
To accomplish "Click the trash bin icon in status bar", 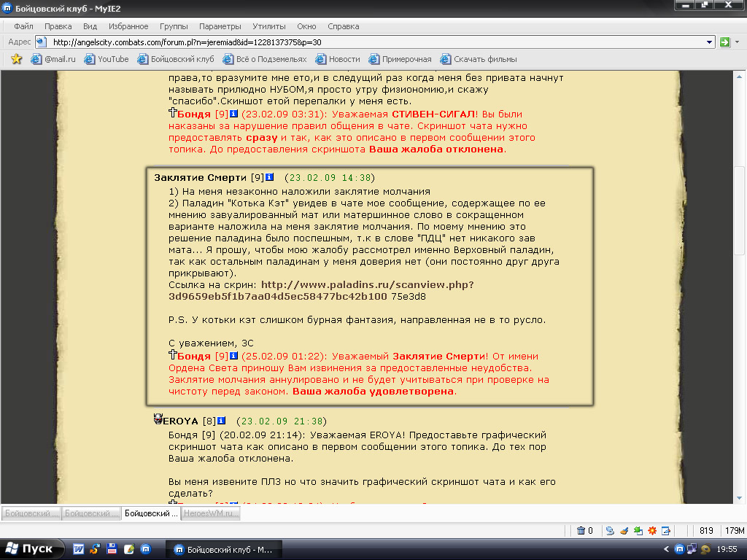I will 581,530.
